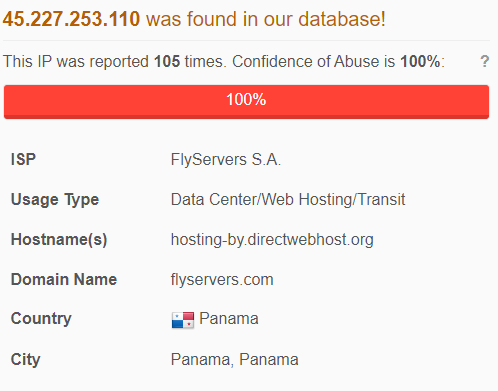498x391 pixels.
Task: Click the FlyServers S.A. ISP value
Action: [x=226, y=159]
